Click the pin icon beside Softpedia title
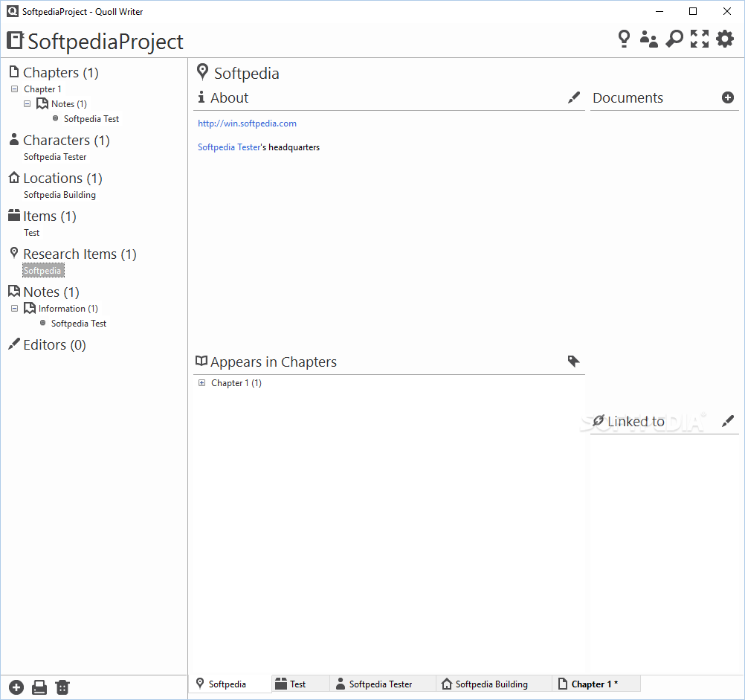 coord(203,72)
